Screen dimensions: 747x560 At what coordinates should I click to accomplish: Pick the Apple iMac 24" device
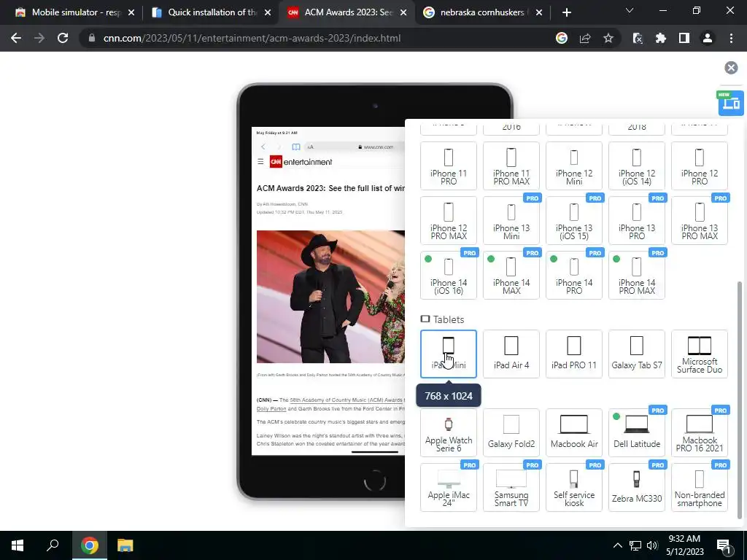tap(449, 487)
